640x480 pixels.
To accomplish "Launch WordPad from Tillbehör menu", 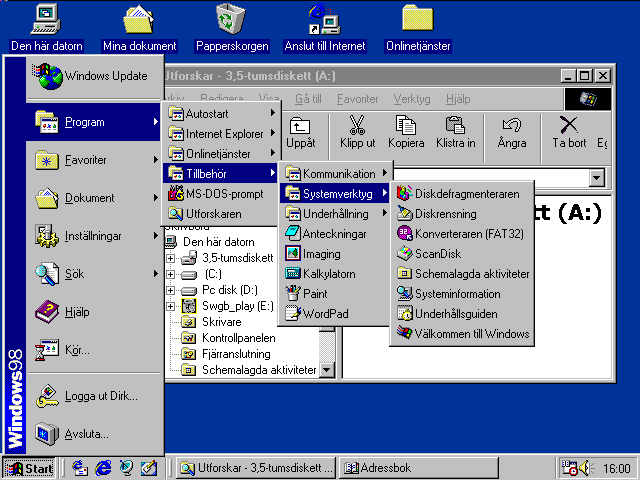I will (335, 313).
